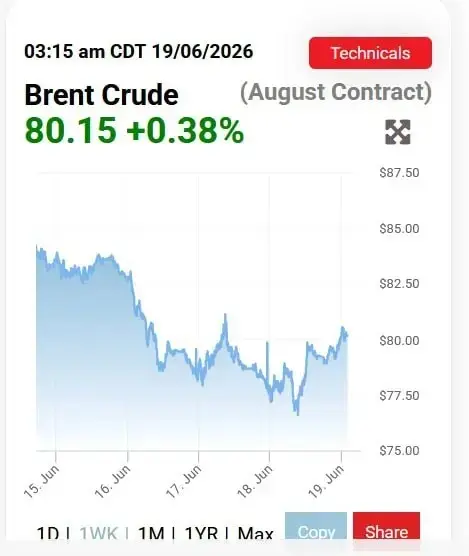Select the 1D time range

click(x=48, y=533)
